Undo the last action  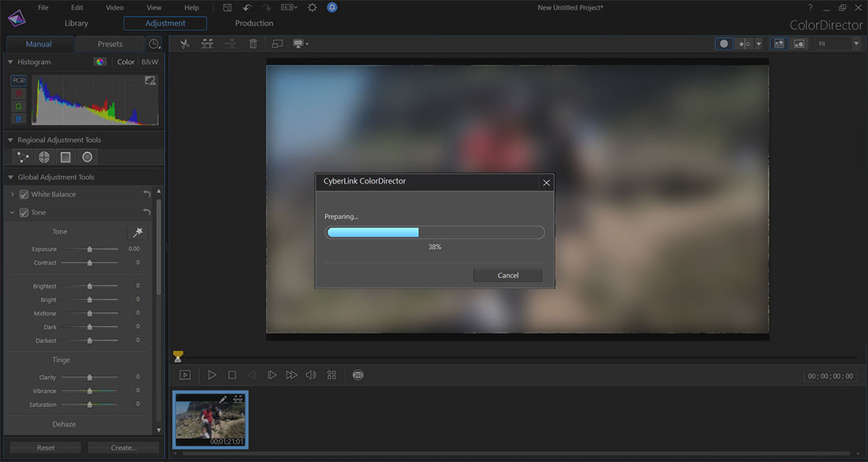pyautogui.click(x=247, y=8)
